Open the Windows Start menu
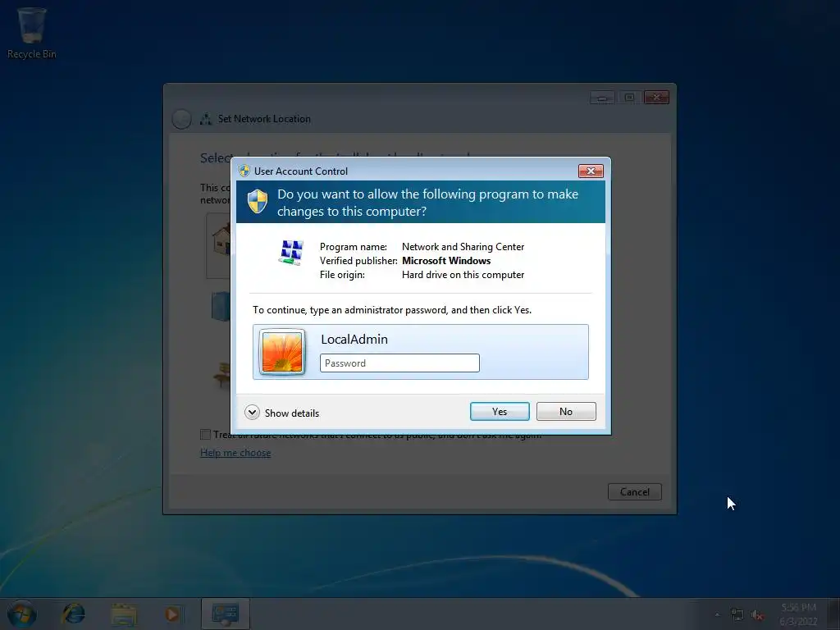Image resolution: width=840 pixels, height=630 pixels. 22,614
